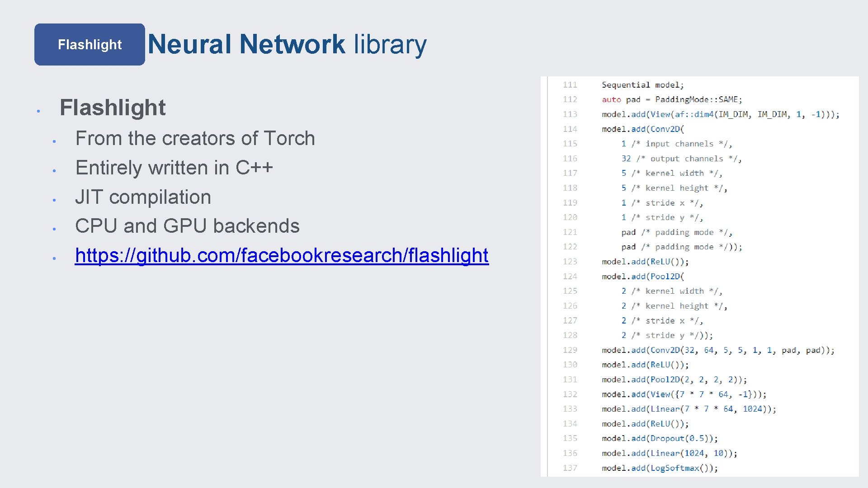Click line 118 '5 /* kernel height */'
The image size is (868, 488).
click(x=674, y=188)
